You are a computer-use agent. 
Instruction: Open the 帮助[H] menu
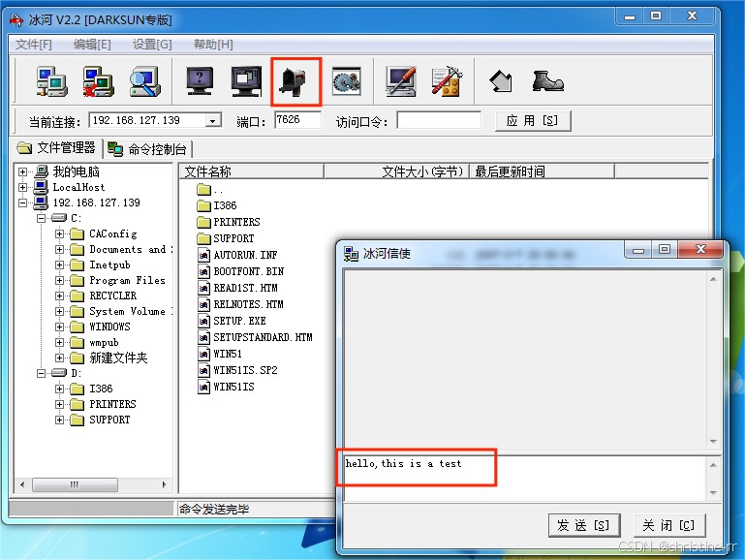click(x=213, y=45)
